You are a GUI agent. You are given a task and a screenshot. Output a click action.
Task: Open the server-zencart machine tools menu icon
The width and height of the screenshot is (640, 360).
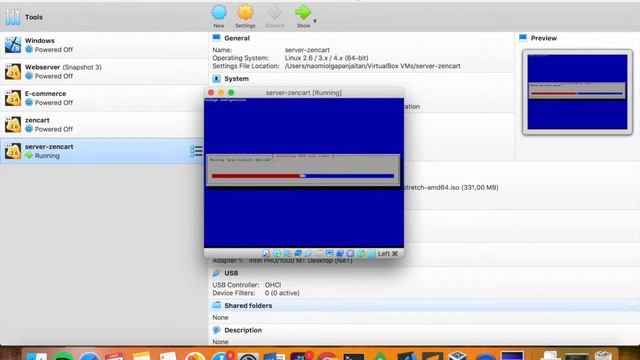[196, 151]
